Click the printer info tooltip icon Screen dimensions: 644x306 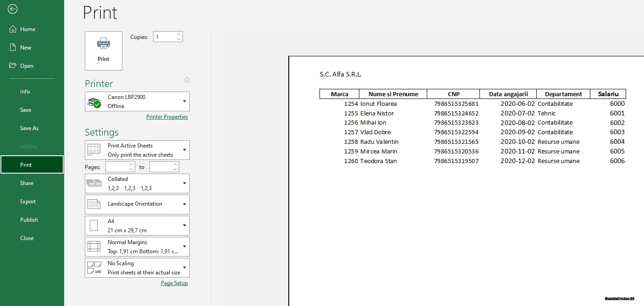(187, 80)
